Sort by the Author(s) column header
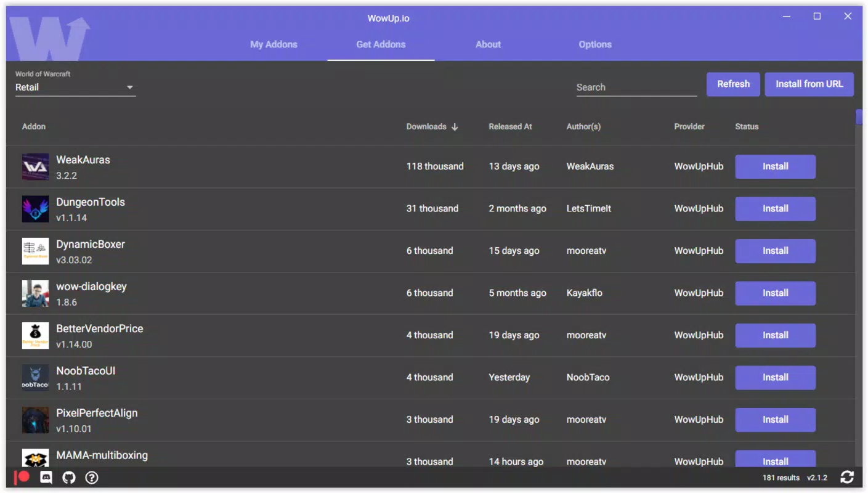The height and width of the screenshot is (493, 868). [583, 127]
